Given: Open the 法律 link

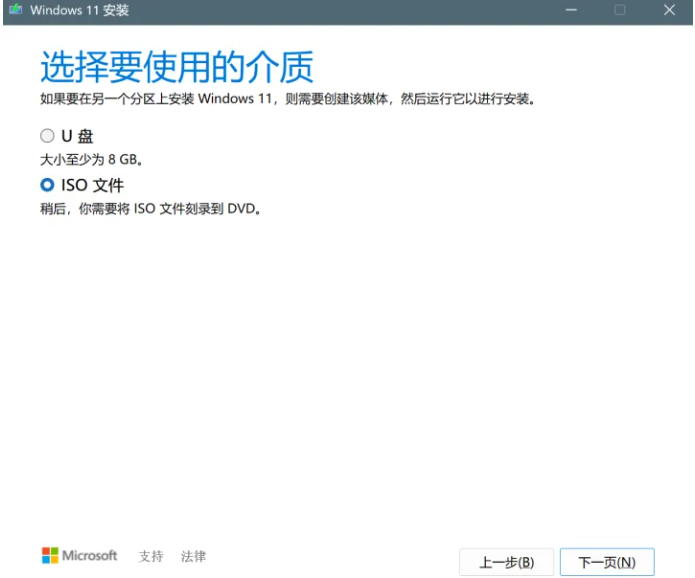Looking at the screenshot, I should (193, 556).
